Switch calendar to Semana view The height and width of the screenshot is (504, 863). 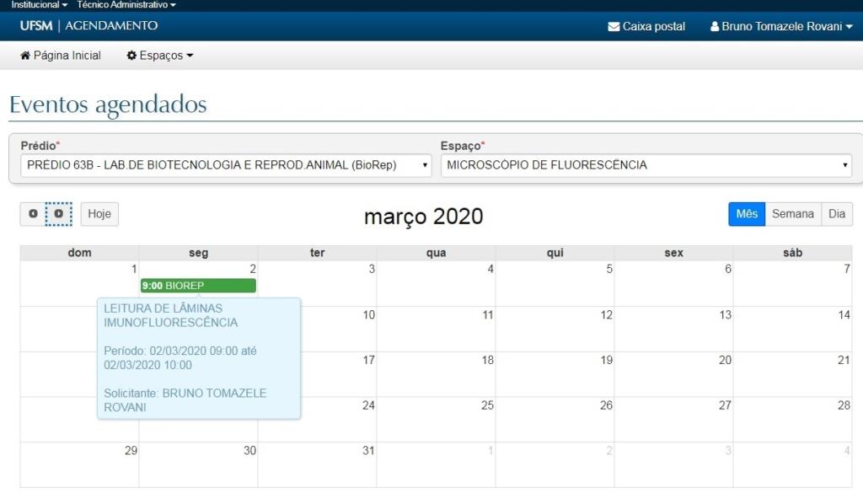792,214
